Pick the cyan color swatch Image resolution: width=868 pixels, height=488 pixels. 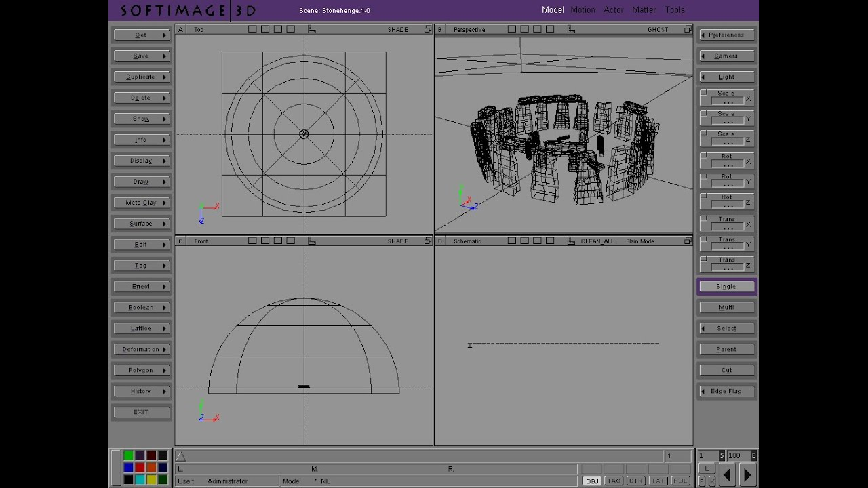pos(140,479)
